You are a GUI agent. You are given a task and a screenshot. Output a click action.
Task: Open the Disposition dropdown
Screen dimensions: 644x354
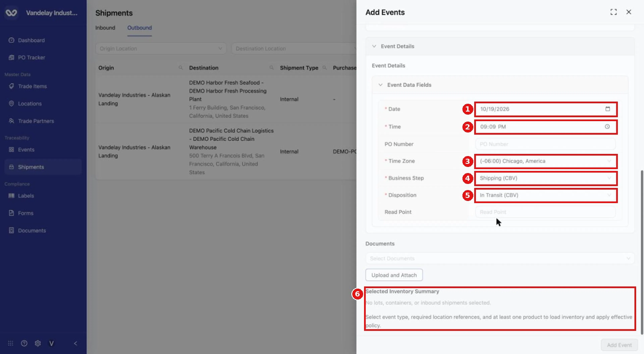[x=546, y=195]
